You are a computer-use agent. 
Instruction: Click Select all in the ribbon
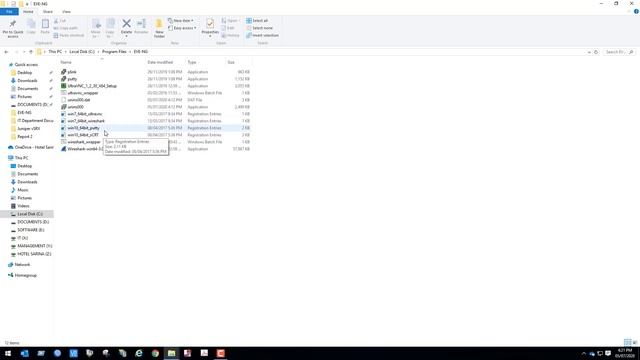point(257,21)
